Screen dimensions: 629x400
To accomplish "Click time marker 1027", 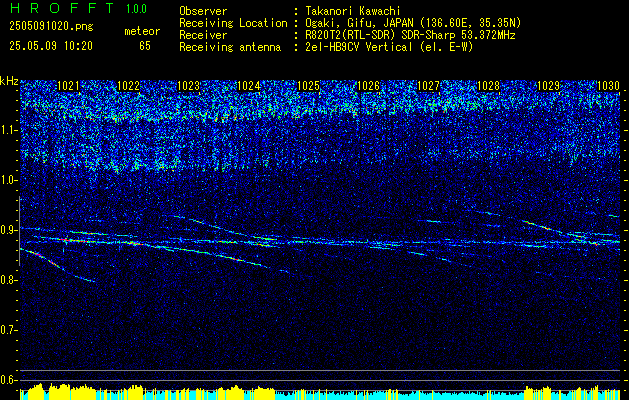I will 428,85.
